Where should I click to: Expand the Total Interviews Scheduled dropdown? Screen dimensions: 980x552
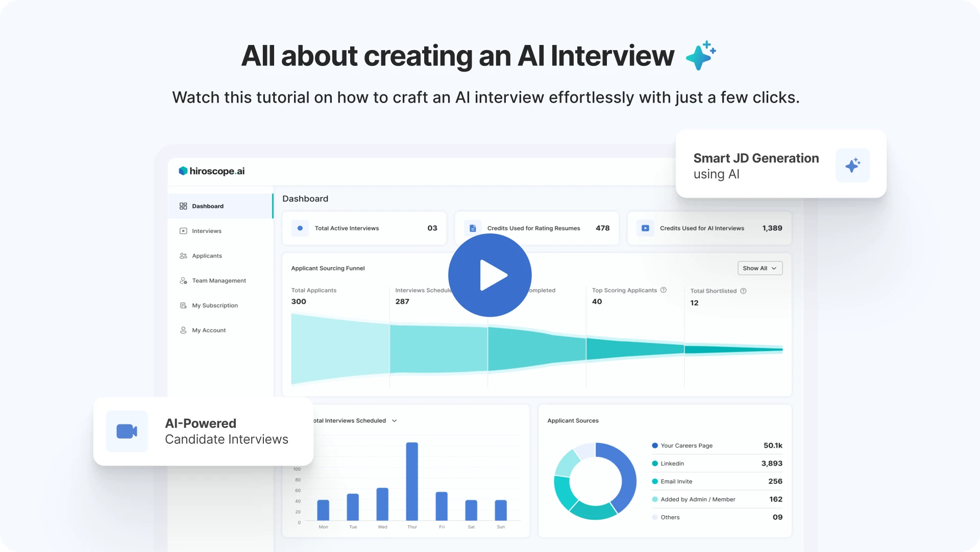point(394,420)
